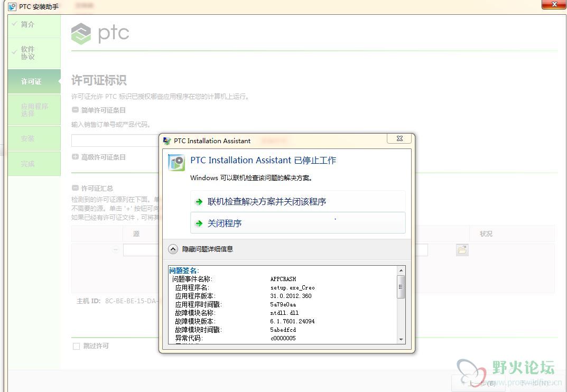
Task: Select the 应用程序选择 step in sidebar
Action: (34, 110)
